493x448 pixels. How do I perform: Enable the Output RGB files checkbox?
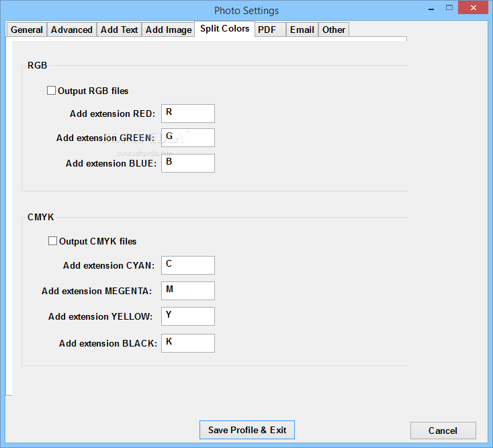[x=51, y=91]
